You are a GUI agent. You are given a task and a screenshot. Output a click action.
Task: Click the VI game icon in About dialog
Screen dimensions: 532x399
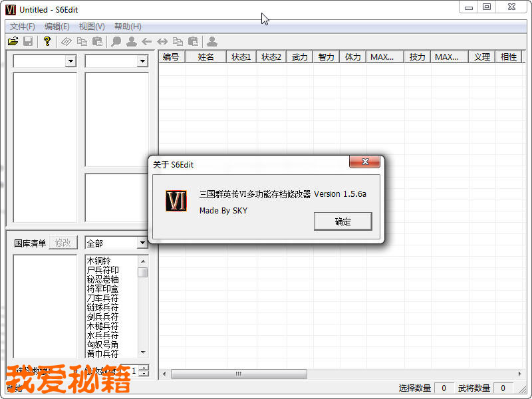click(x=176, y=200)
